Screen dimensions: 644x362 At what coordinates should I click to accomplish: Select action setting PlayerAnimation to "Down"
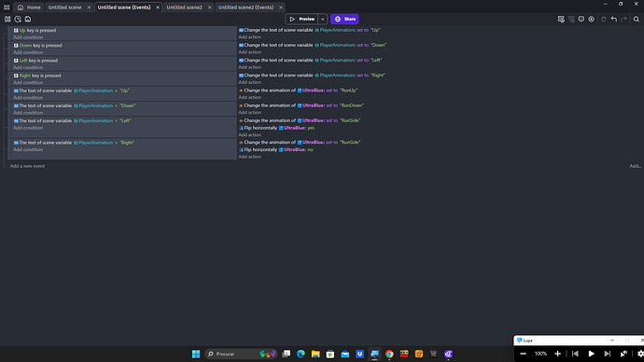point(313,45)
